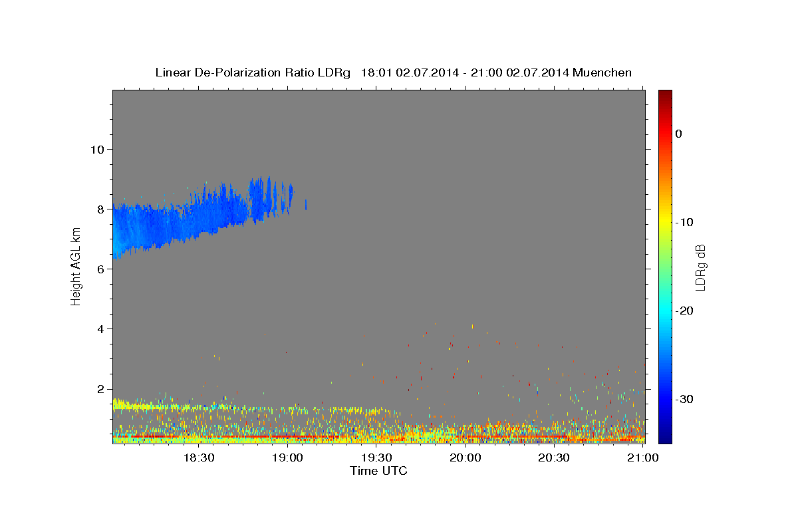The height and width of the screenshot is (532, 798).
Task: Click the colorbar value -20
Action: [x=684, y=311]
